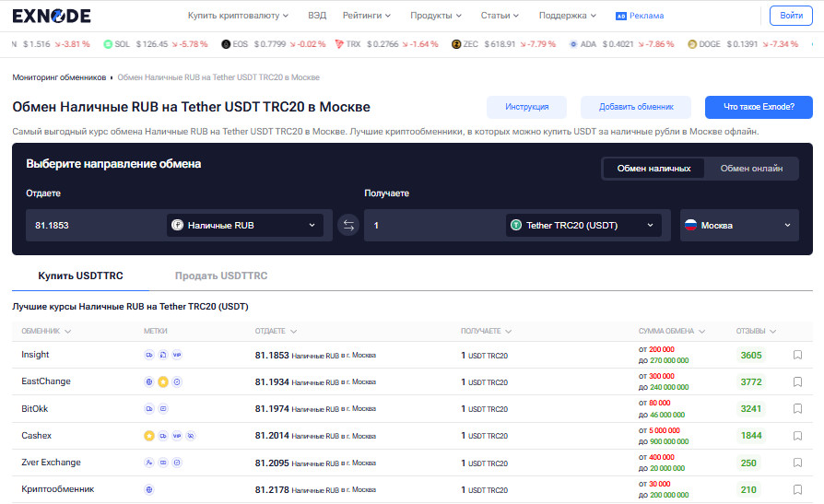Click the Войти login button
This screenshot has height=504, width=824.
pos(791,16)
